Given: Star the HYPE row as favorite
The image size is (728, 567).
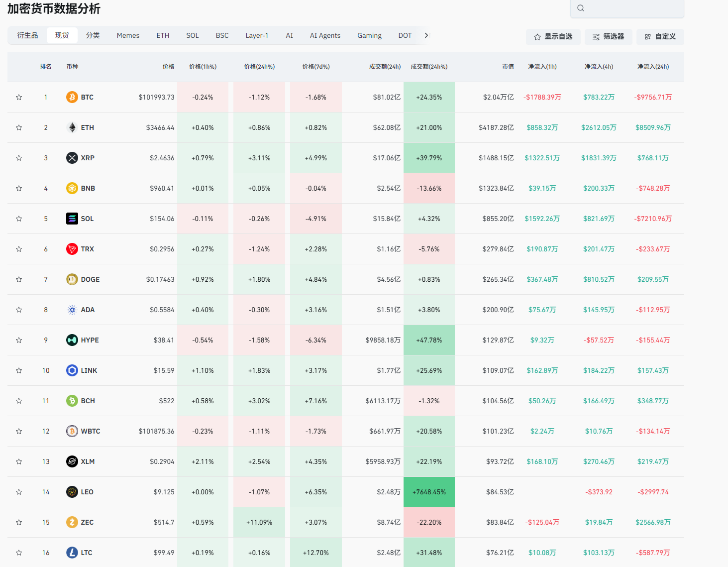Looking at the screenshot, I should [x=19, y=340].
